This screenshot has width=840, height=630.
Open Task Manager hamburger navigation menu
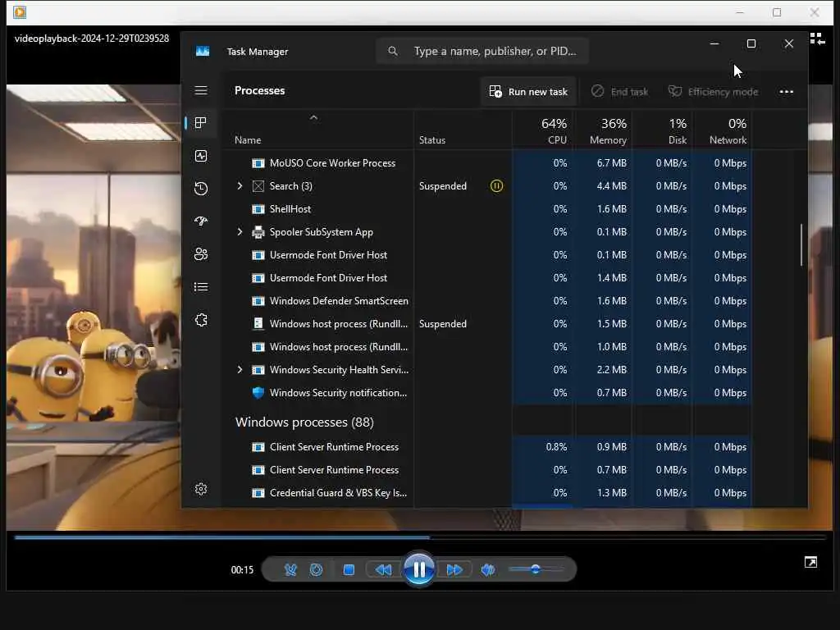(201, 90)
